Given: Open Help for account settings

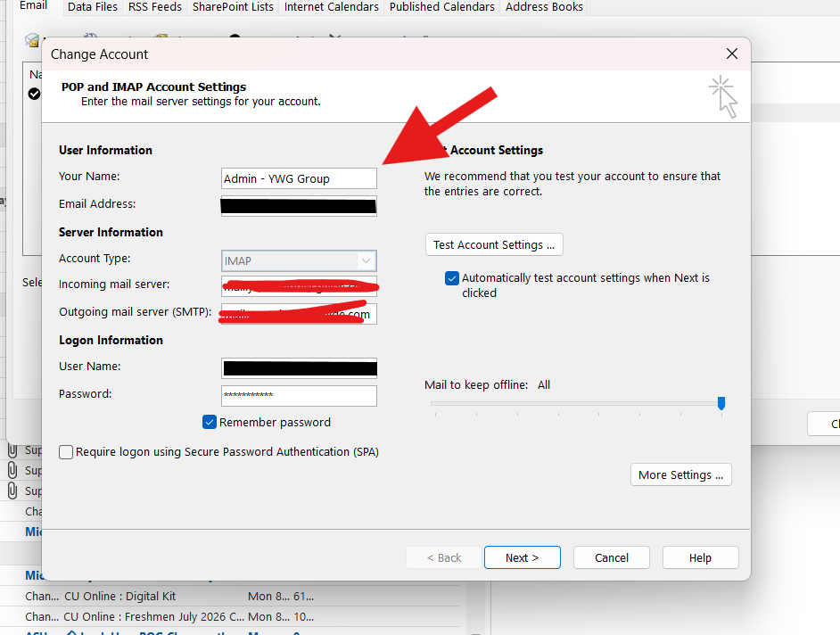Looking at the screenshot, I should (700, 557).
